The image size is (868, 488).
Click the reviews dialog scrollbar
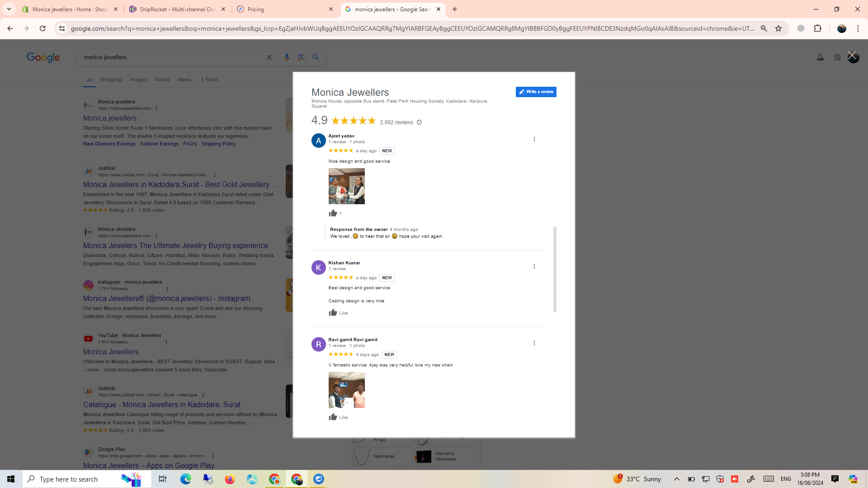[555, 269]
